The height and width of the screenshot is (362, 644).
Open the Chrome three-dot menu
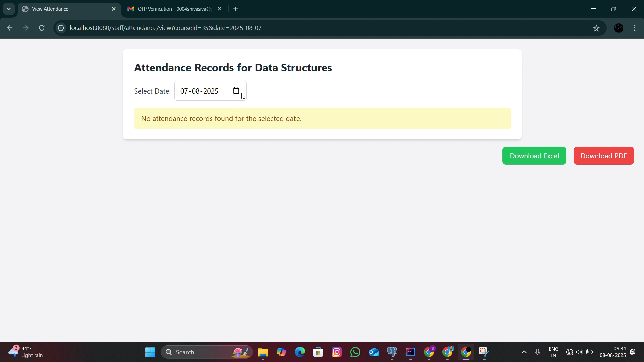pyautogui.click(x=635, y=28)
